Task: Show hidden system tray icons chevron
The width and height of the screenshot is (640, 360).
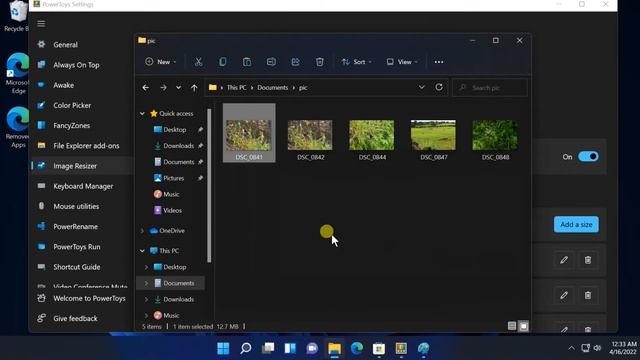Action: (x=571, y=348)
